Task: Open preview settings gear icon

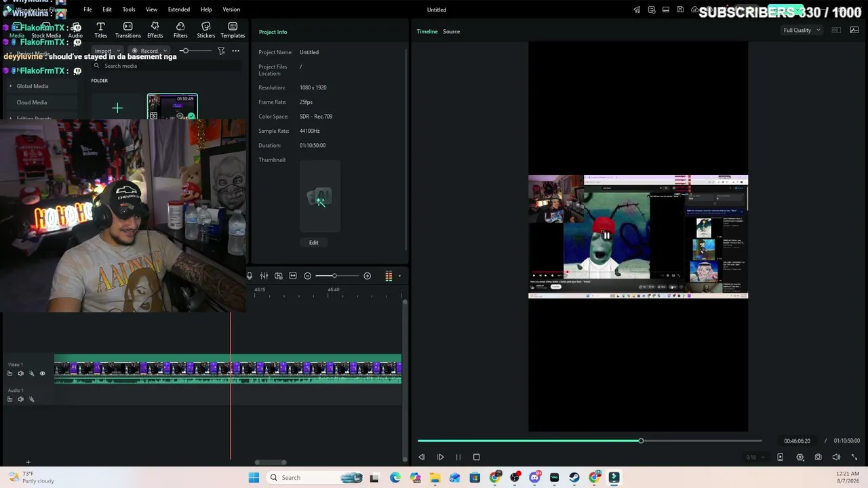Action: click(800, 457)
